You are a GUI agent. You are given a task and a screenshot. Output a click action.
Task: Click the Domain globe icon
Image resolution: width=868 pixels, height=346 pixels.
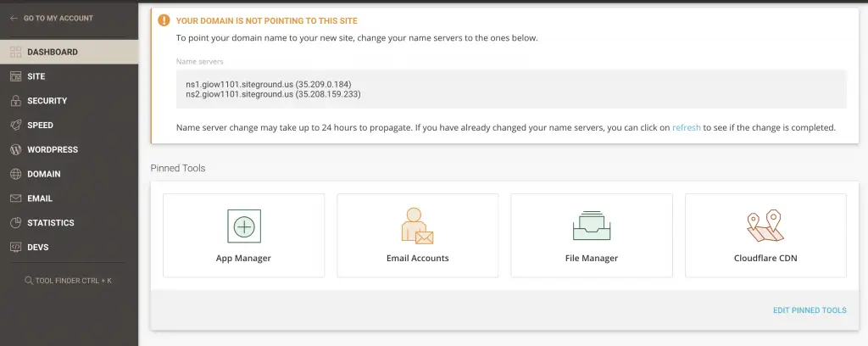[x=14, y=174]
